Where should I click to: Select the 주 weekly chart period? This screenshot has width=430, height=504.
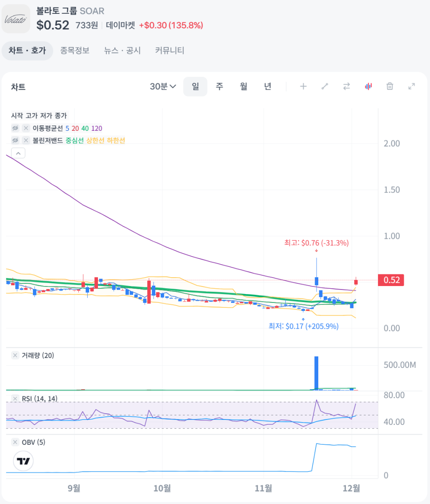tap(219, 86)
